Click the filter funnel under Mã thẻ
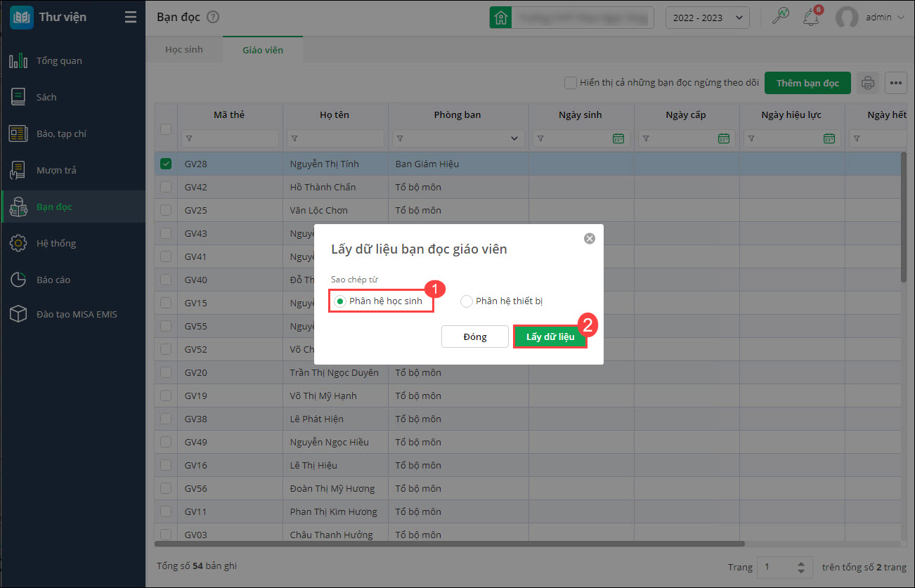The height and width of the screenshot is (588, 915). pyautogui.click(x=189, y=138)
